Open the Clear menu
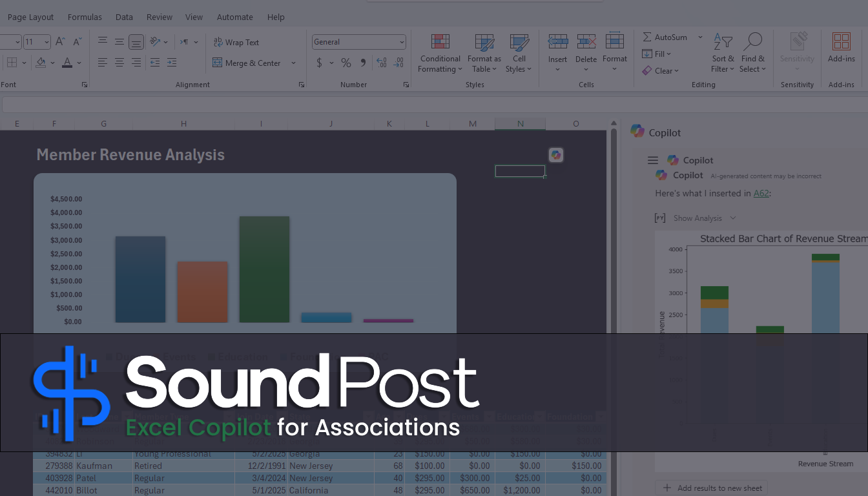This screenshot has width=868, height=496. 661,71
